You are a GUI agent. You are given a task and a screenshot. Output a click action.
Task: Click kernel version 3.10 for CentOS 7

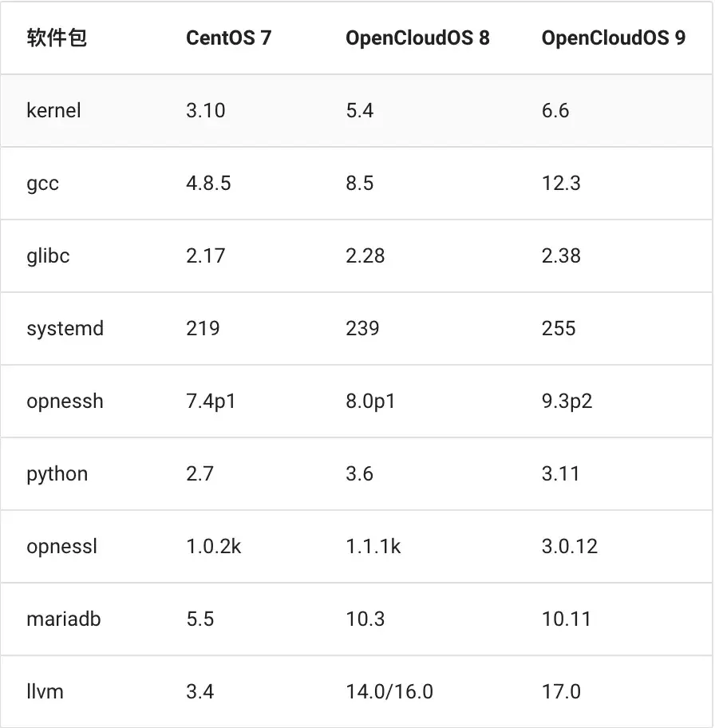tap(206, 110)
